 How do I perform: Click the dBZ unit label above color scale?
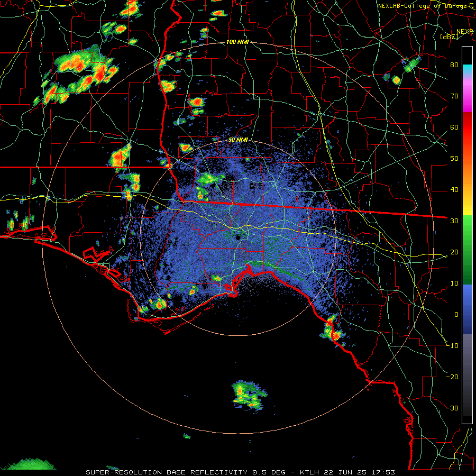point(449,37)
